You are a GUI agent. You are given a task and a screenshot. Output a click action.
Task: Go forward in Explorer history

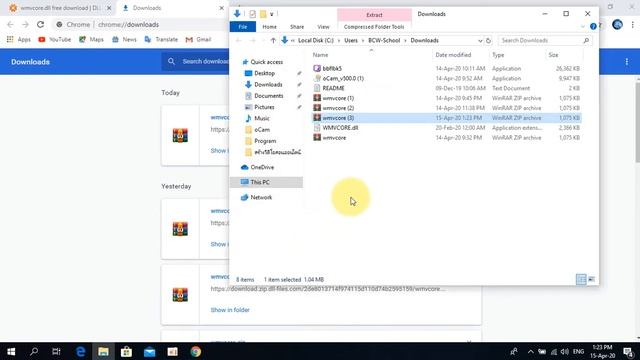pos(253,40)
